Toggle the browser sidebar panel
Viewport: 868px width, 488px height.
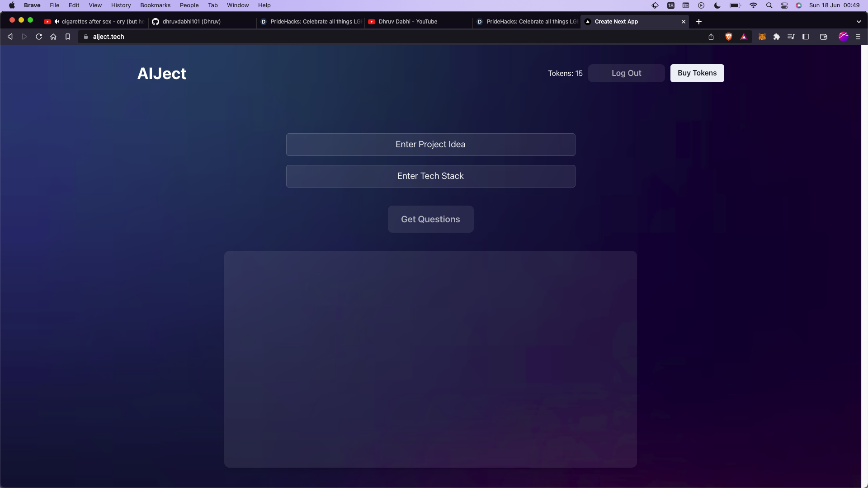coord(806,37)
